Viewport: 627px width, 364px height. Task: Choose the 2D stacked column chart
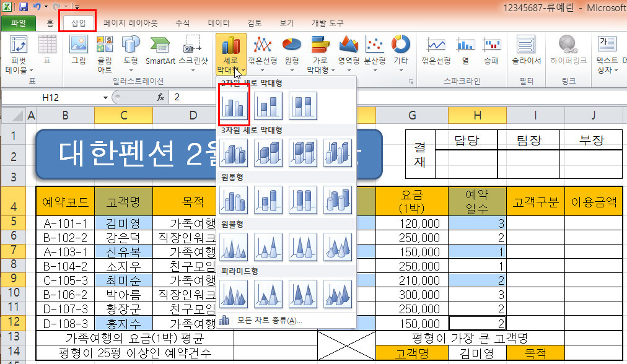coord(268,105)
